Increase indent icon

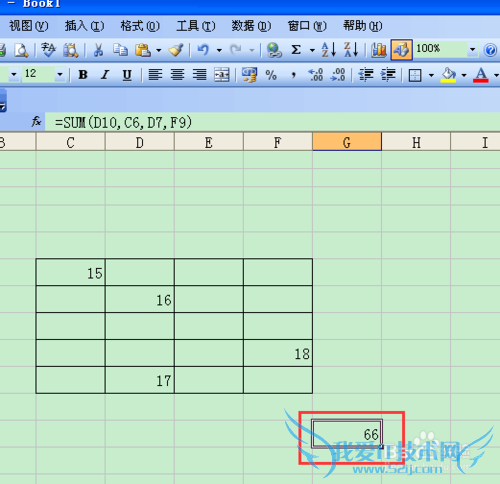coord(388,75)
